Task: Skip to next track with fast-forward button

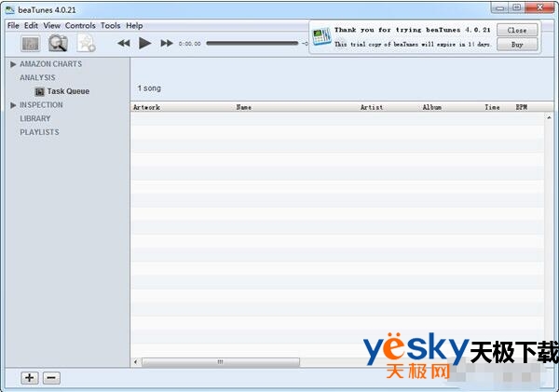Action: pyautogui.click(x=167, y=44)
